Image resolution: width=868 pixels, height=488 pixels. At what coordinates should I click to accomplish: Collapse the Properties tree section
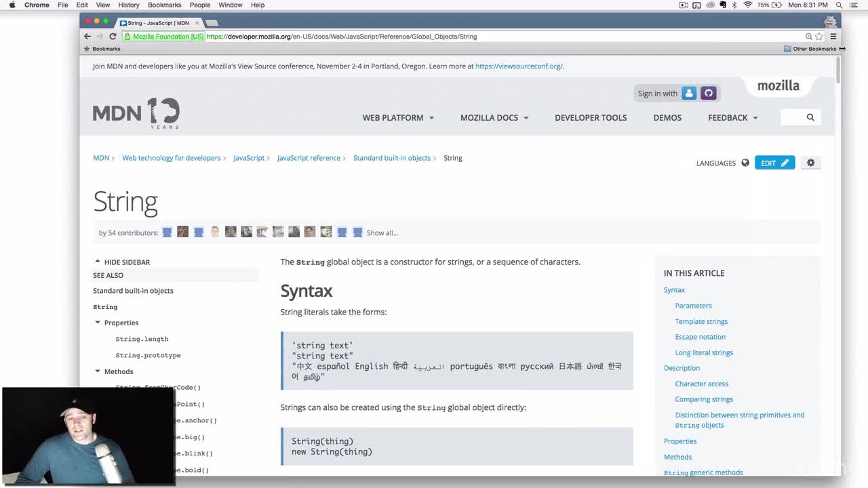[x=98, y=323]
